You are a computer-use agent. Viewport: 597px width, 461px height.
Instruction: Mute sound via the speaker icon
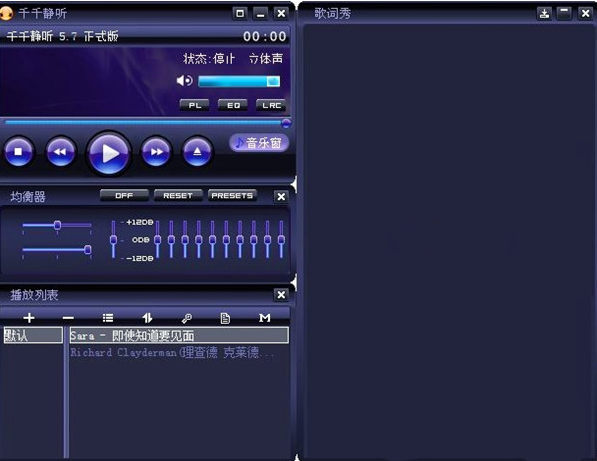point(185,81)
